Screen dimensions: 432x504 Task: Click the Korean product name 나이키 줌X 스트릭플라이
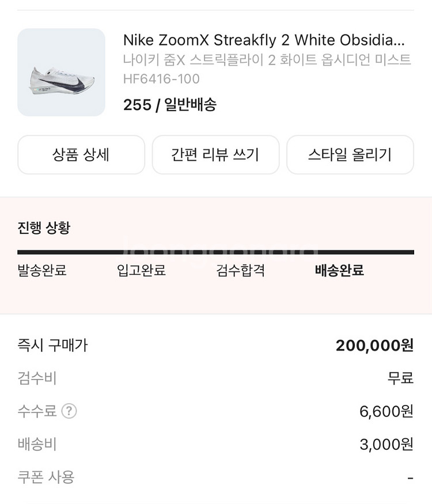(x=267, y=60)
